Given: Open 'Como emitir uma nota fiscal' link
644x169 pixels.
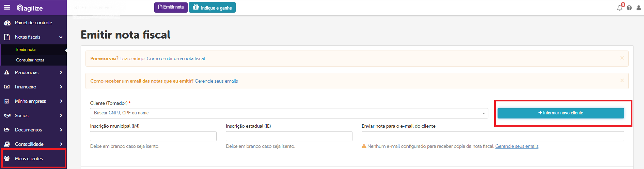Looking at the screenshot, I should click(176, 59).
